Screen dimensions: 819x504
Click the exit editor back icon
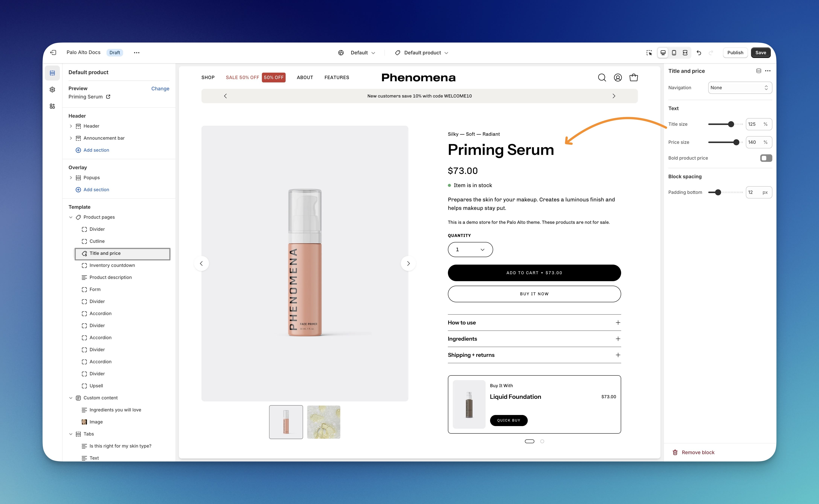point(53,53)
